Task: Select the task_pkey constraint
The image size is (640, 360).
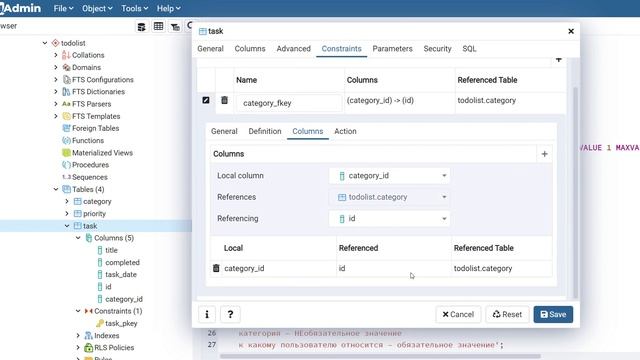Action: click(121, 323)
